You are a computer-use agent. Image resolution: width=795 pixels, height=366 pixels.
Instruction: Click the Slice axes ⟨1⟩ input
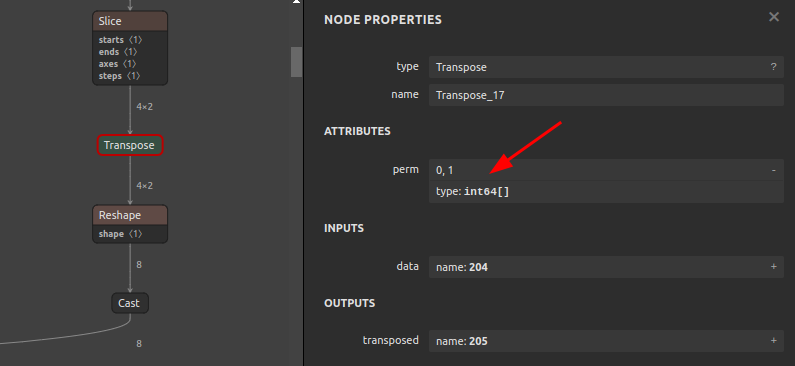coord(118,64)
